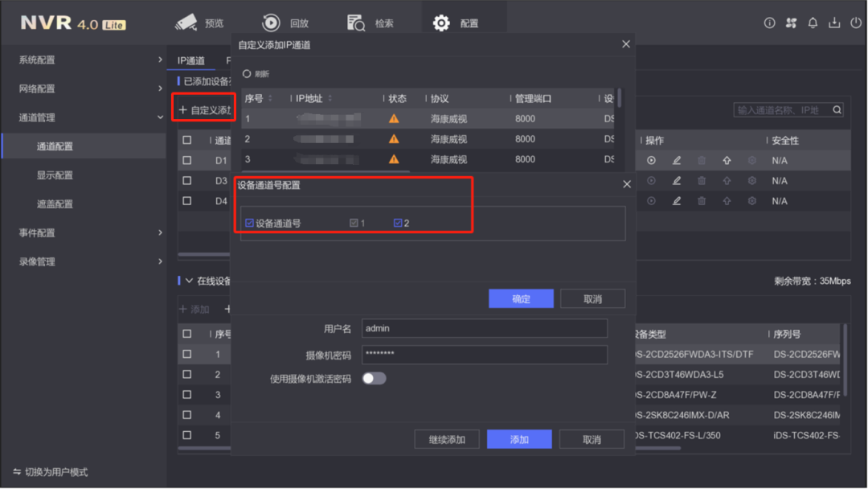Click the download icon in top bar
Screen dimensions: 868x489
click(x=834, y=23)
